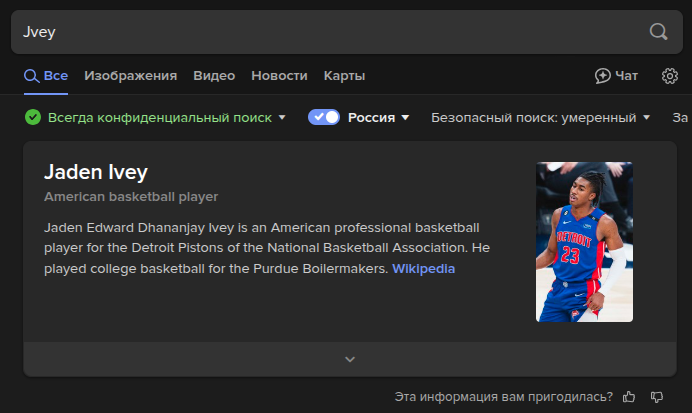Click the thumbs up feedback icon
The width and height of the screenshot is (692, 413).
[629, 397]
